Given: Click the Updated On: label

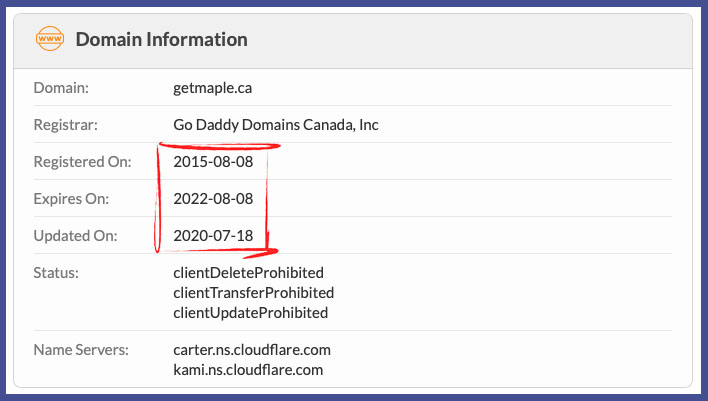Looking at the screenshot, I should point(75,236).
